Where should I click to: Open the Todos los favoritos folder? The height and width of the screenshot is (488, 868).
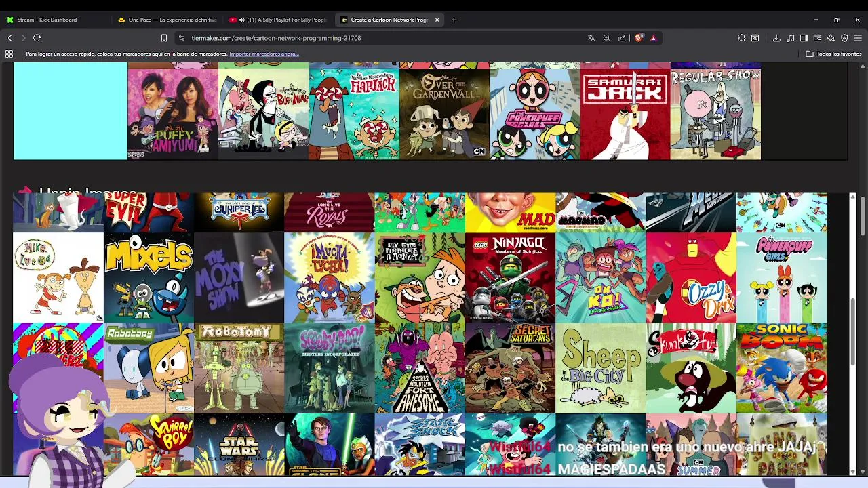coord(833,54)
